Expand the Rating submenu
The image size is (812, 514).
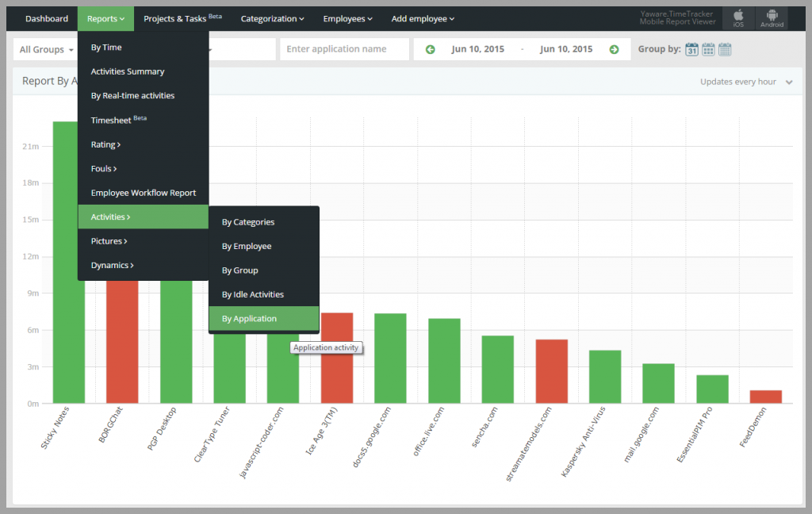105,144
